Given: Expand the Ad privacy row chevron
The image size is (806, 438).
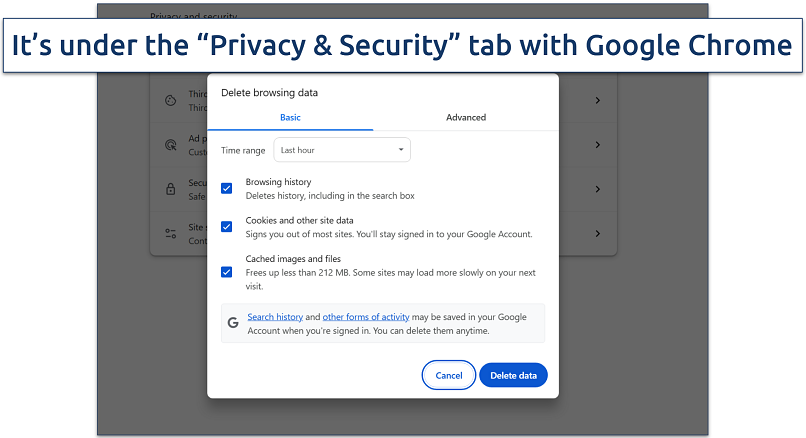Looking at the screenshot, I should [x=597, y=145].
